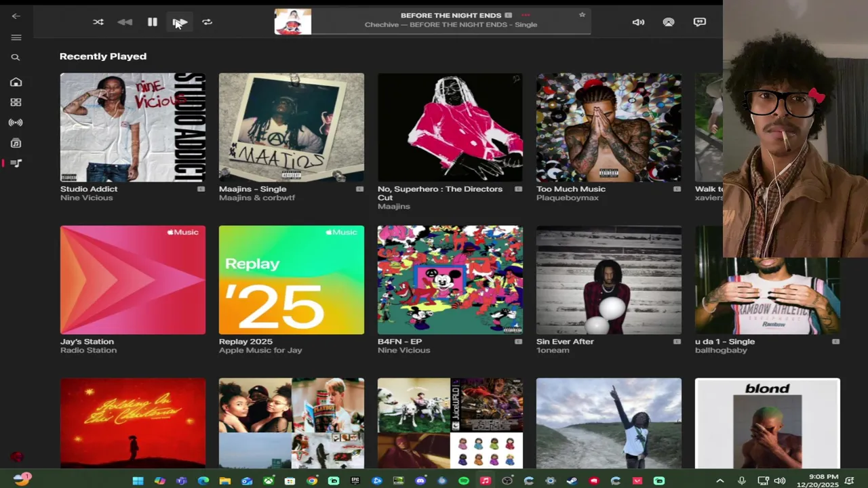The width and height of the screenshot is (868, 488).
Task: Click the 'Too Much Music' title text
Action: [571, 189]
